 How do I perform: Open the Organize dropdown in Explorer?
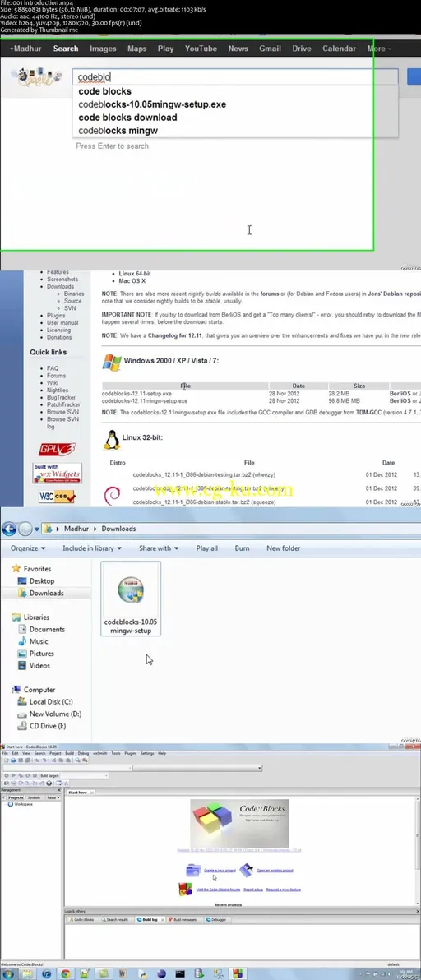pyautogui.click(x=28, y=548)
